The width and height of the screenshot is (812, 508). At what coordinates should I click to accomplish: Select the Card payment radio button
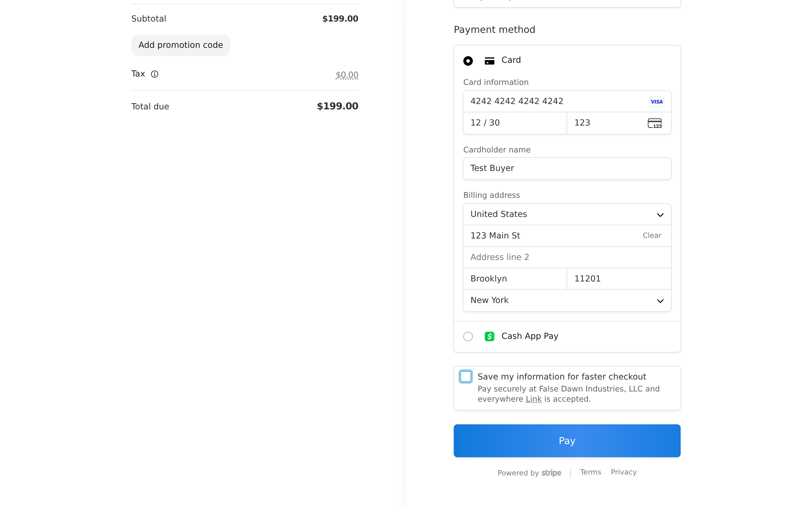pyautogui.click(x=468, y=61)
